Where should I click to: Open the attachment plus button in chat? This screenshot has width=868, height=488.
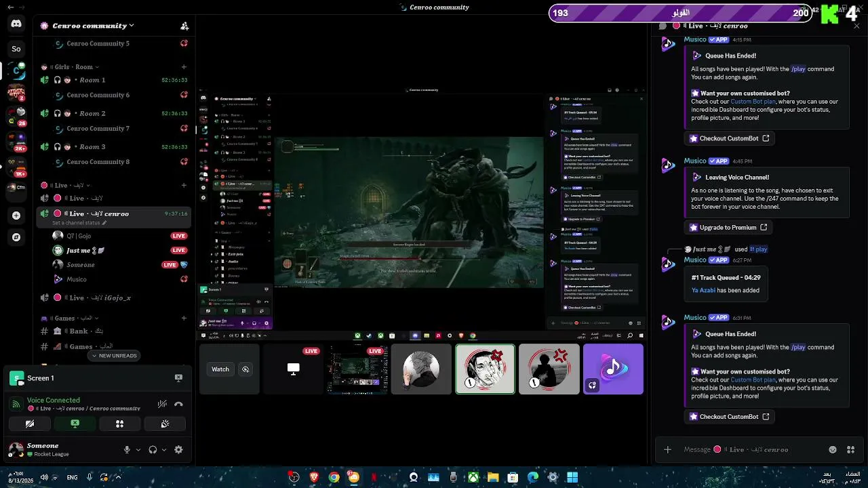tap(668, 449)
